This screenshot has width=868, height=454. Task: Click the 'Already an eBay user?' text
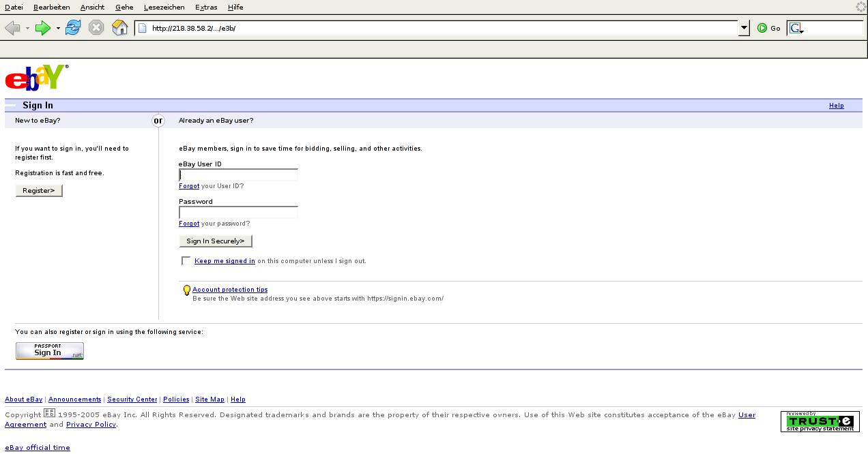click(x=216, y=121)
